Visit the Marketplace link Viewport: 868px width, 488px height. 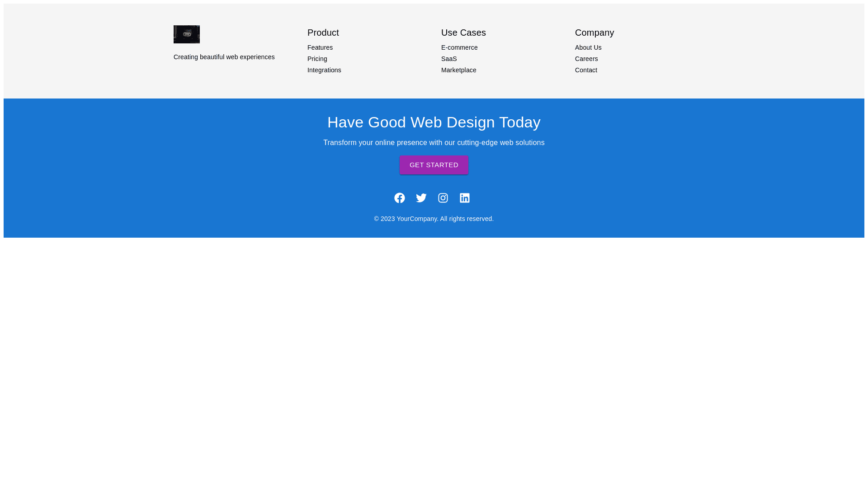pyautogui.click(x=459, y=70)
